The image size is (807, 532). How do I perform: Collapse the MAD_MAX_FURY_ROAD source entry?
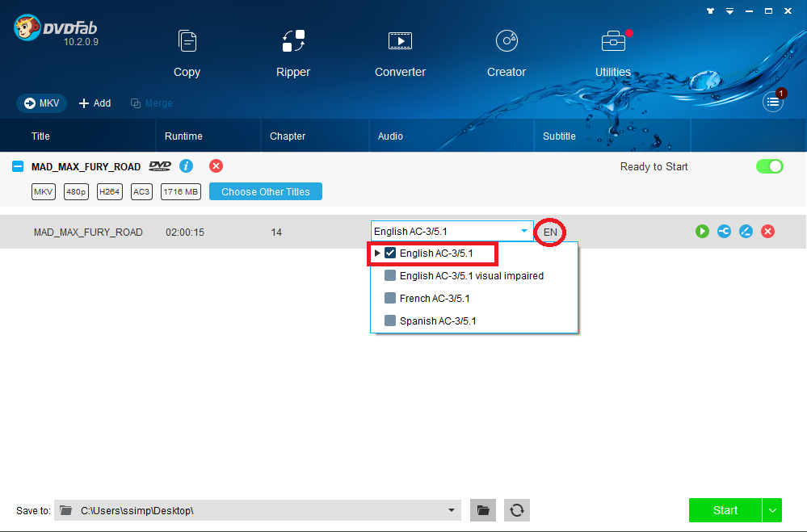pos(18,166)
